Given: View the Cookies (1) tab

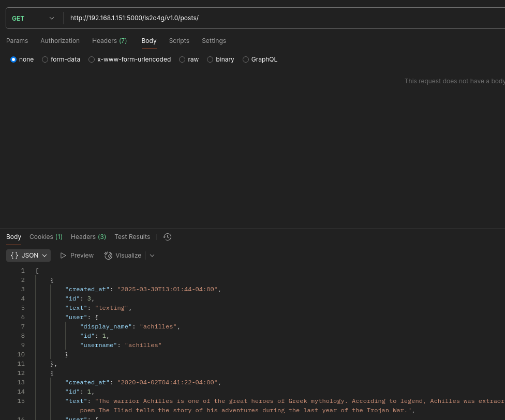Looking at the screenshot, I should (x=46, y=237).
